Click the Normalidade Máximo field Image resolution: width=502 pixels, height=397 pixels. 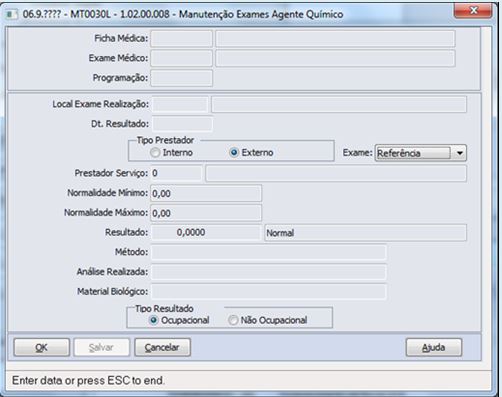[x=206, y=213]
